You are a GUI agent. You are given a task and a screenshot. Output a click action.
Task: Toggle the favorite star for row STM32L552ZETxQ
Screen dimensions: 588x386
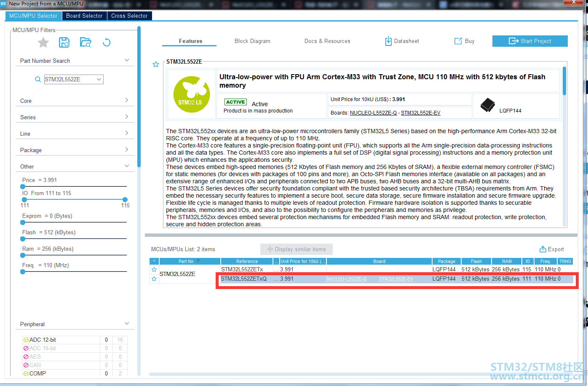click(154, 279)
